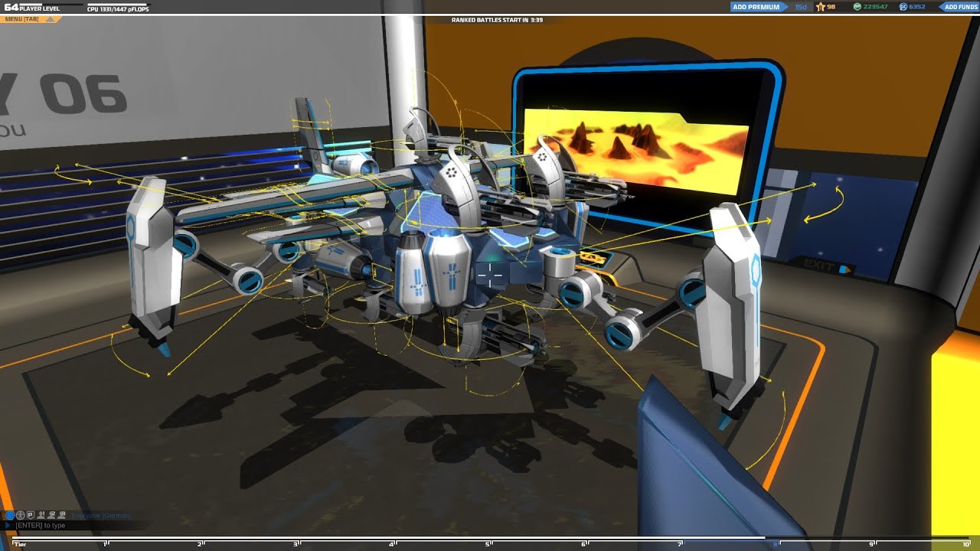Select the globe chat channel icon
Screen dimensions: 980x551
coord(10,515)
